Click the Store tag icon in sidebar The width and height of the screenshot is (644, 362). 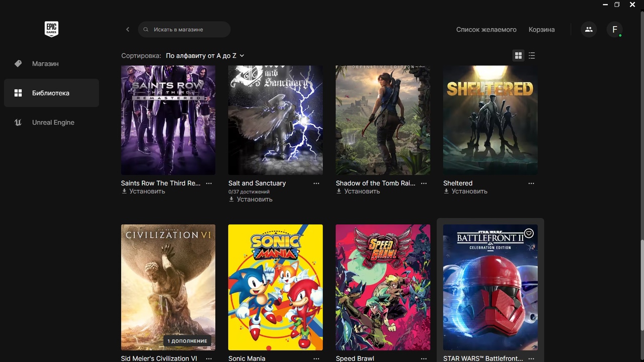[x=18, y=63]
